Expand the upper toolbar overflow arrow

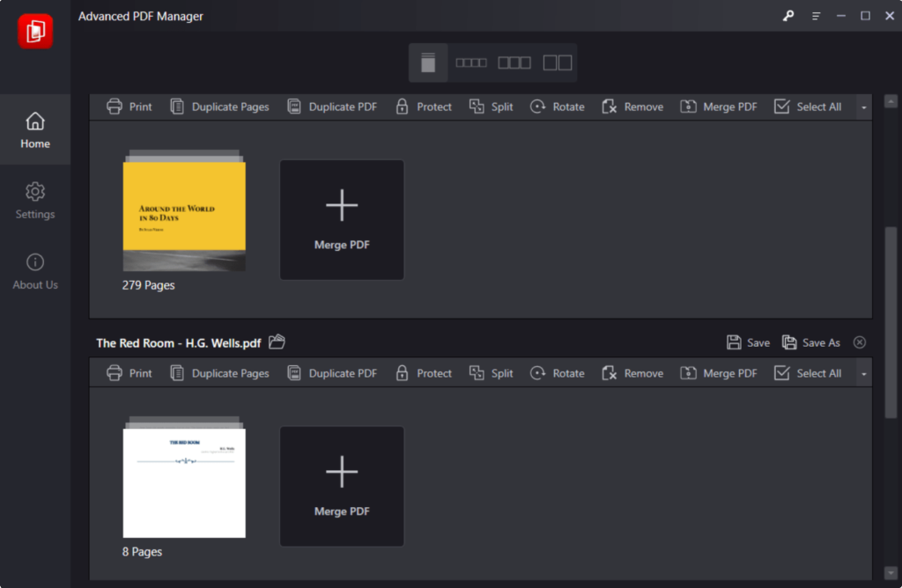tap(863, 107)
